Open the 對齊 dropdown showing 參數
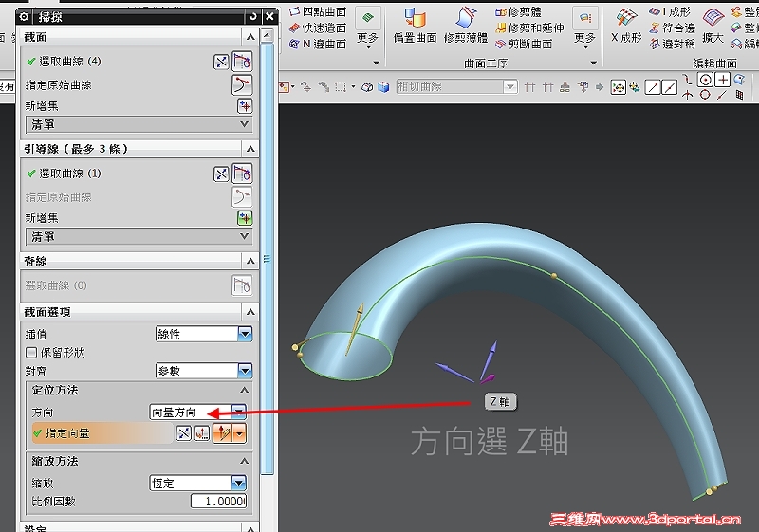Screen dimensions: 759x532 204,371
